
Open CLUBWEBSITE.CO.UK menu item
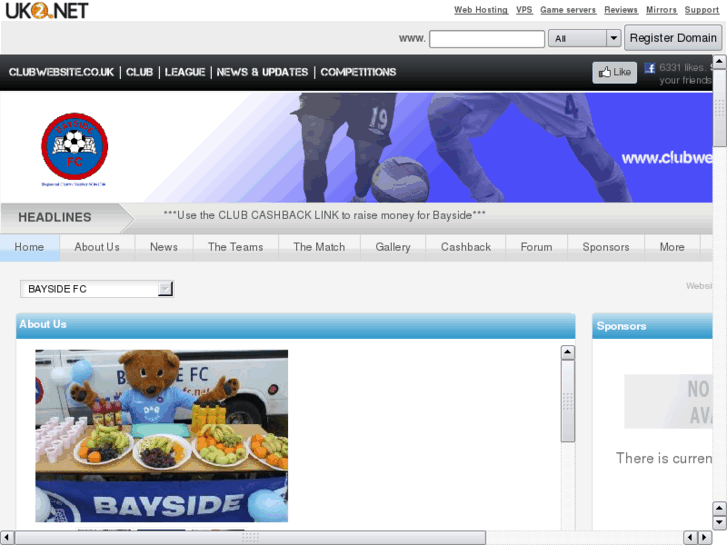tap(61, 72)
